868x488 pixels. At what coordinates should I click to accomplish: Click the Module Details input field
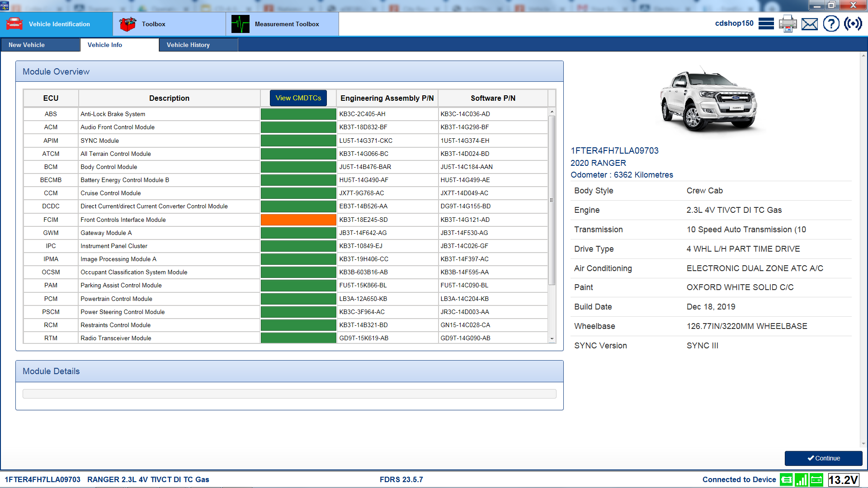(x=289, y=393)
